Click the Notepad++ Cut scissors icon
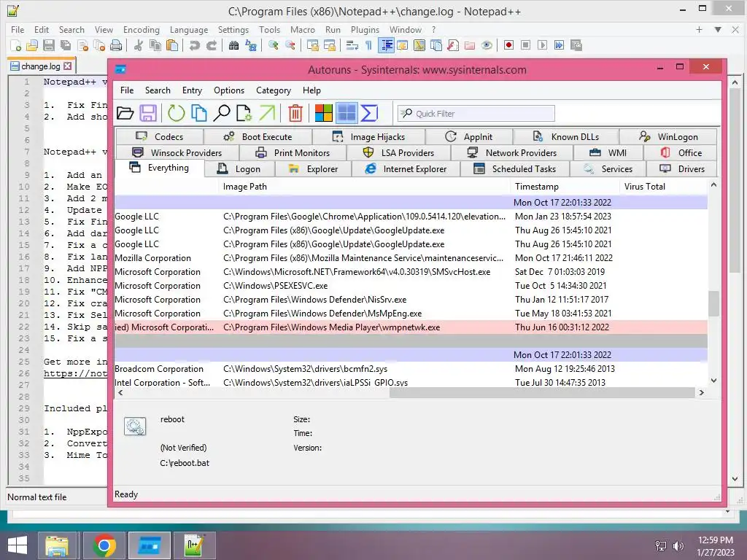Viewport: 747px width, 560px height. (x=138, y=45)
